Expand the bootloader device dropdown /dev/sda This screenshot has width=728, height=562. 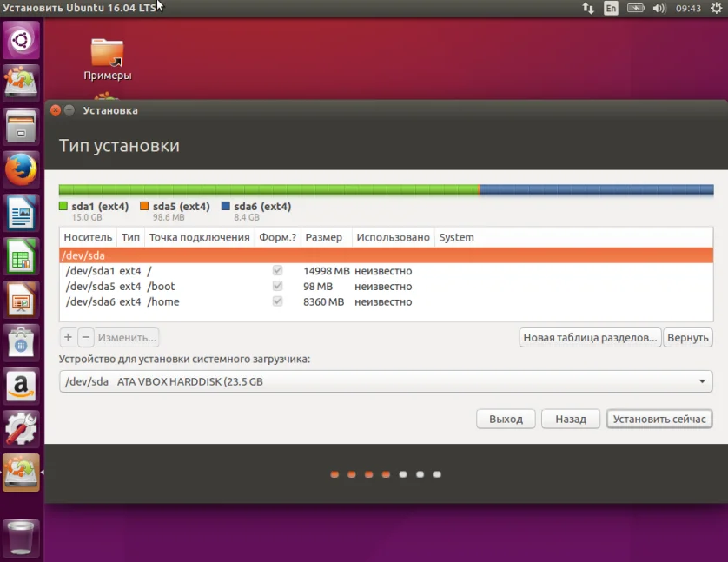(386, 381)
